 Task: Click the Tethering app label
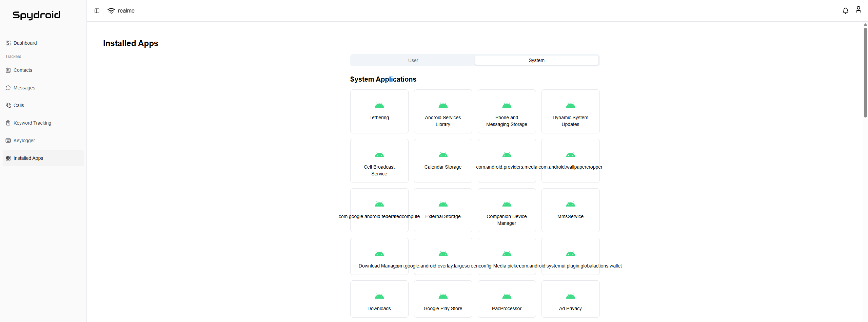point(379,117)
